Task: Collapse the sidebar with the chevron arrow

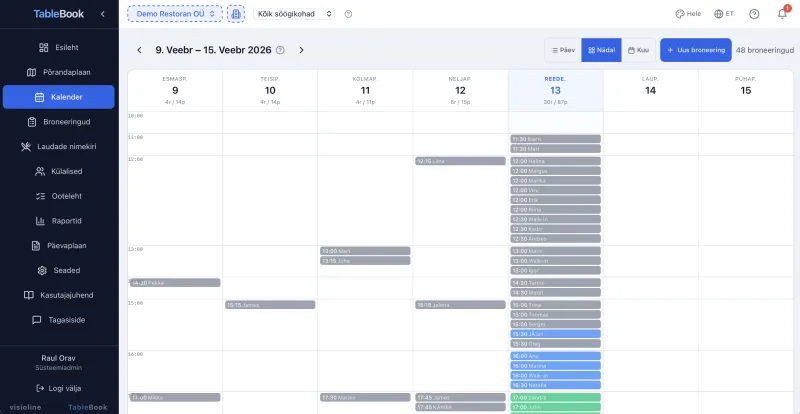Action: tap(103, 14)
